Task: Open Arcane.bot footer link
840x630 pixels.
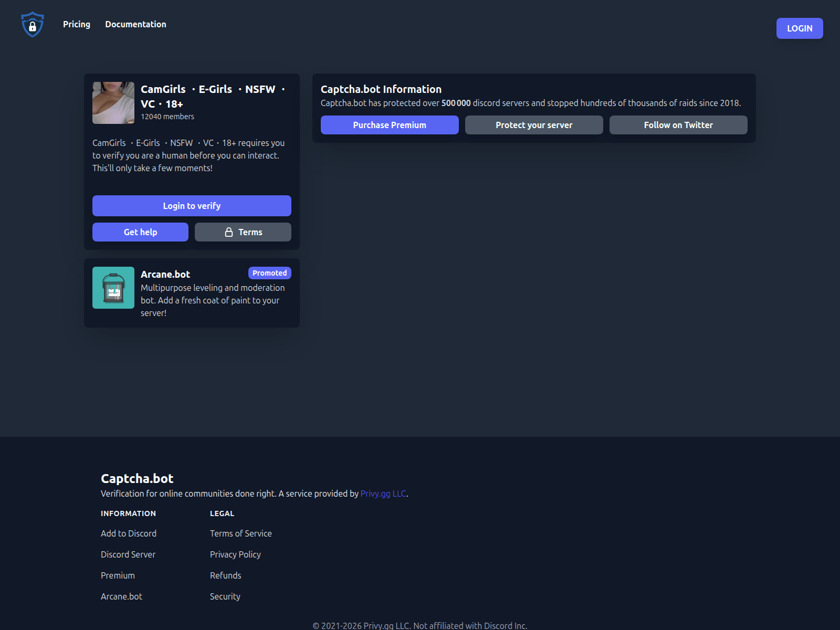Action: point(121,596)
